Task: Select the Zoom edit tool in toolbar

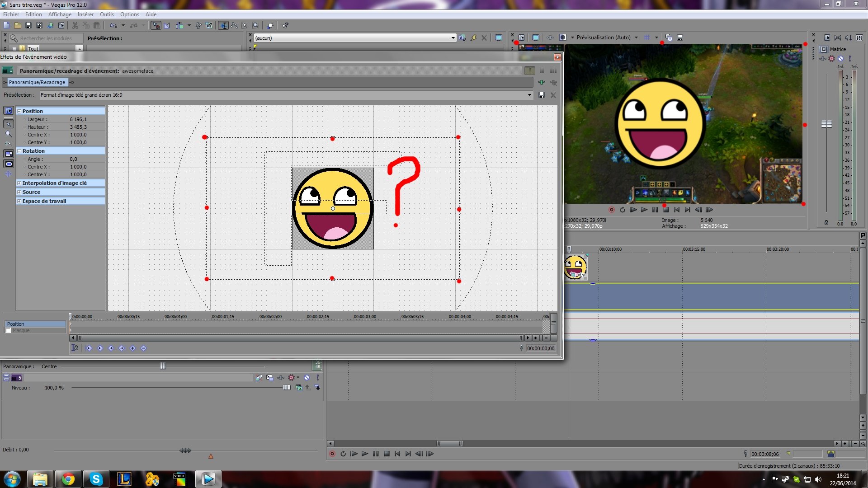Action: pyautogui.click(x=256, y=25)
